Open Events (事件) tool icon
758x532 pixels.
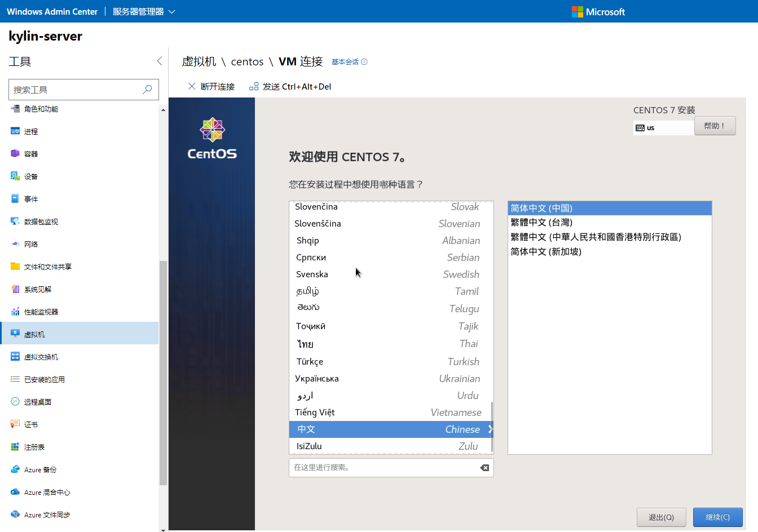tap(15, 199)
